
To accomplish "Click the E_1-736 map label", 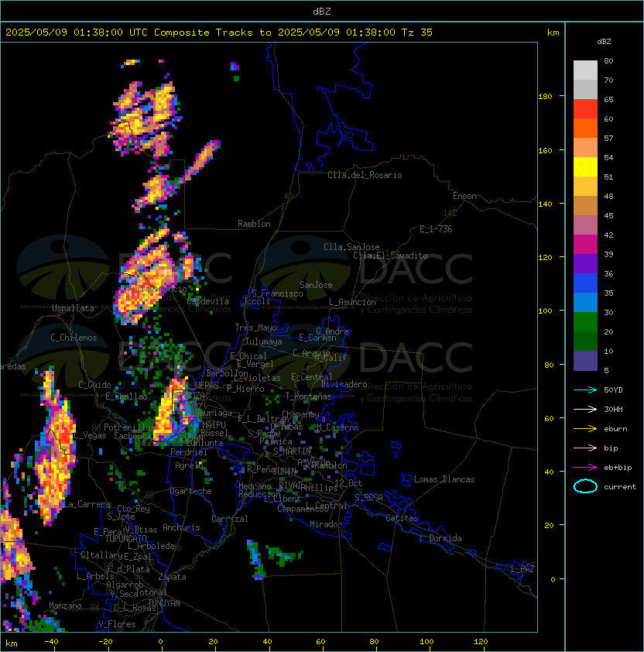I will tap(436, 229).
